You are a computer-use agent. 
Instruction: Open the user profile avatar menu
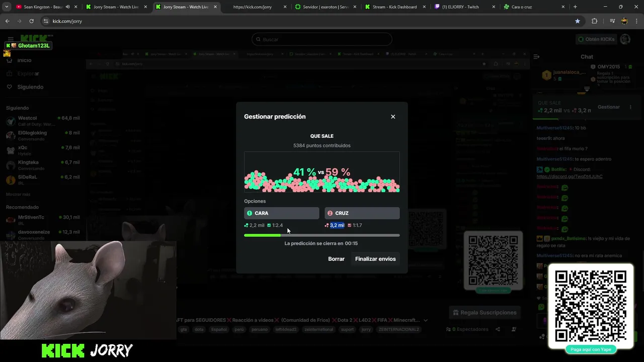click(x=625, y=39)
